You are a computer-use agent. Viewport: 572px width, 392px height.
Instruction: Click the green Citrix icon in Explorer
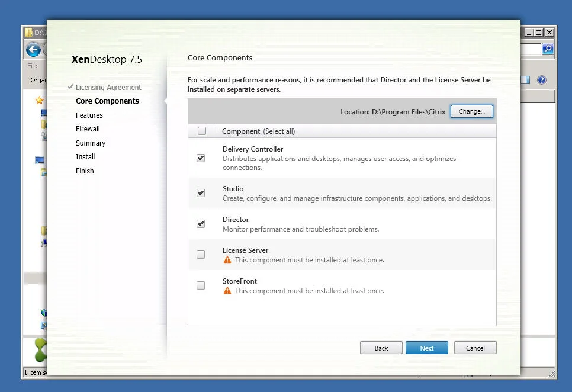tap(40, 349)
